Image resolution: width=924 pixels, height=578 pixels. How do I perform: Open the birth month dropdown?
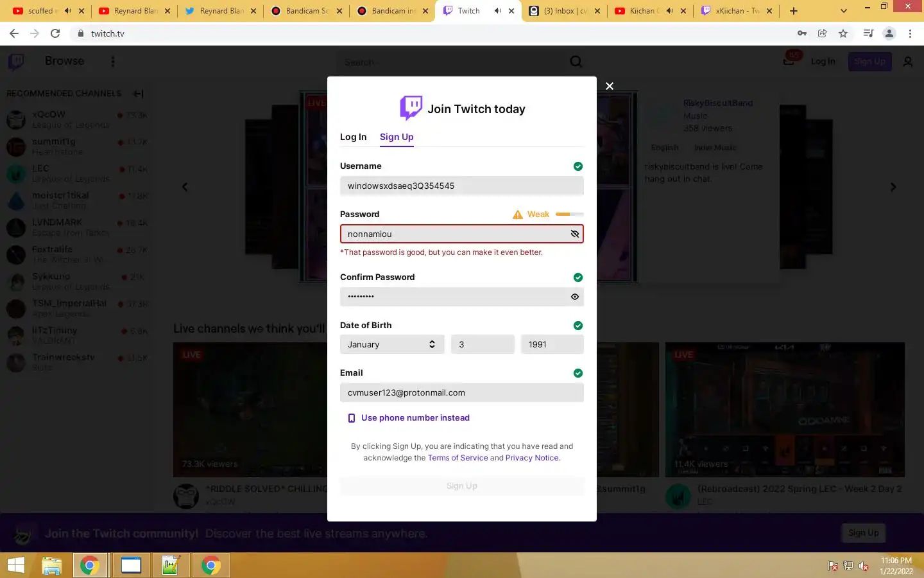(x=392, y=344)
